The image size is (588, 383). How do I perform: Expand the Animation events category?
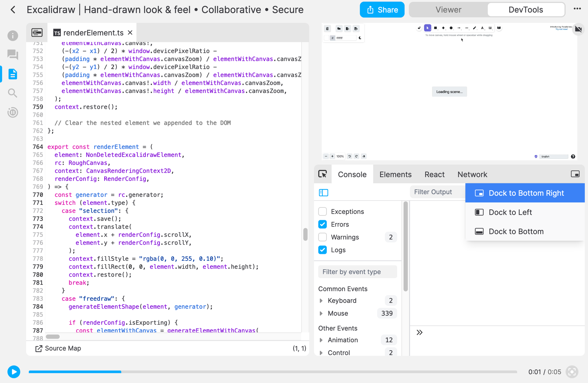click(322, 340)
